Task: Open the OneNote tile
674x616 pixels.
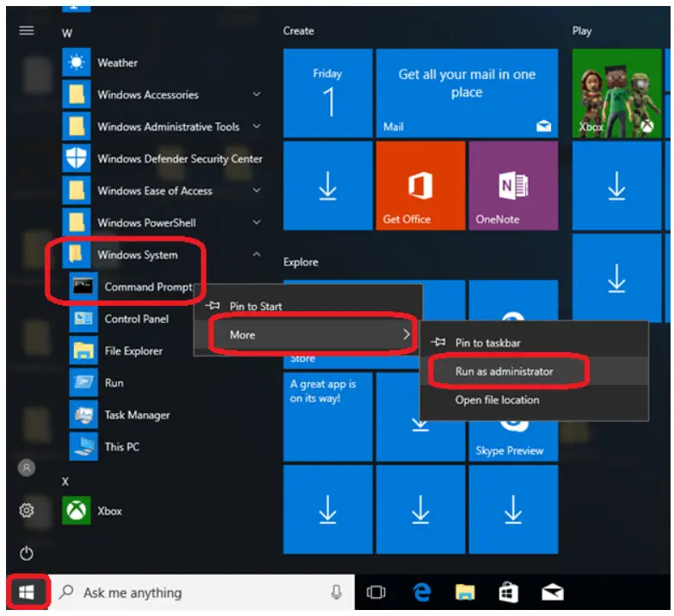Action: point(513,186)
